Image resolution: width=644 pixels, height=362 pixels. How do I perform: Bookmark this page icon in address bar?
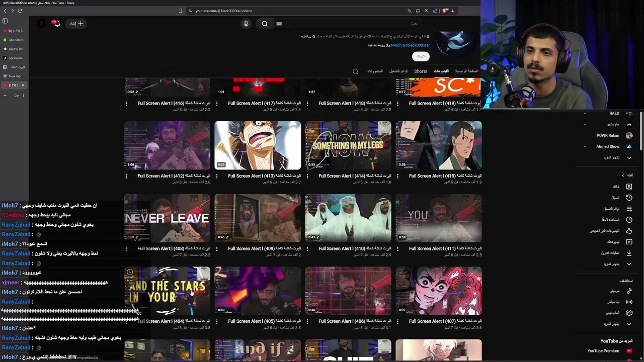coord(180,11)
